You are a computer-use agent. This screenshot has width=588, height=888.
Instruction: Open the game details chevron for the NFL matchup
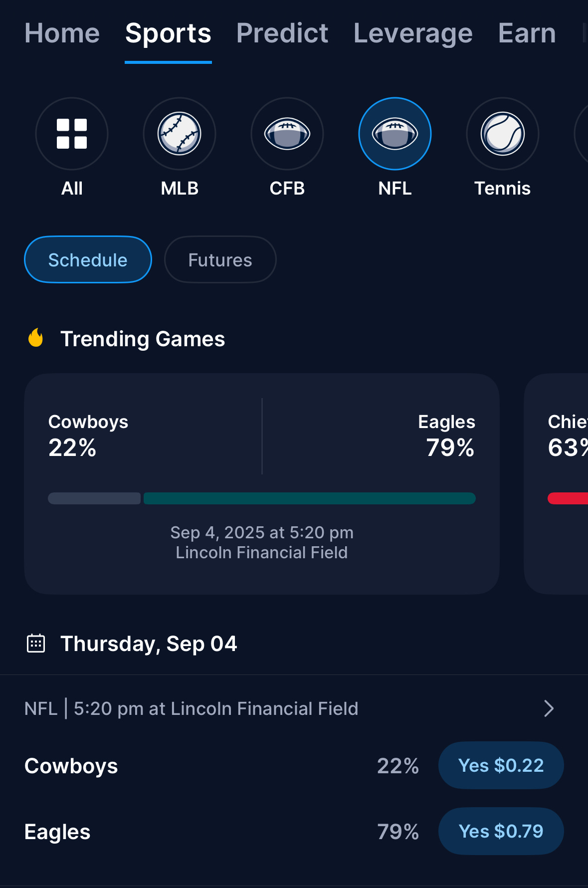549,708
